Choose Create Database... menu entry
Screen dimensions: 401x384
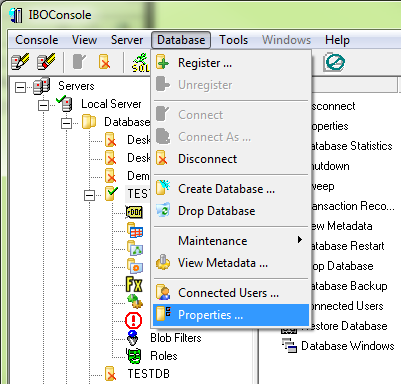[232, 189]
